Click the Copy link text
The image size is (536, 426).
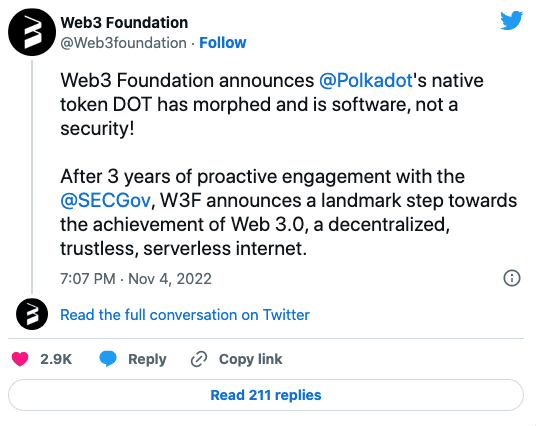point(251,359)
